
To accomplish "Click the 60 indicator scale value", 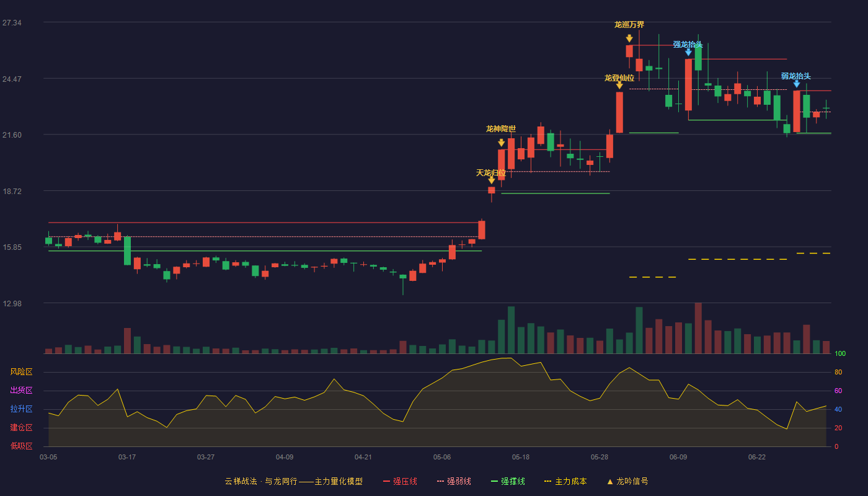I will pos(838,391).
